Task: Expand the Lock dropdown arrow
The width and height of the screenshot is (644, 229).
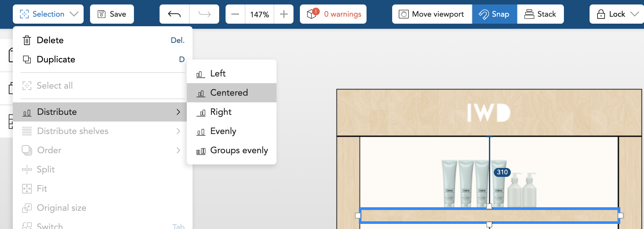Action: point(634,14)
